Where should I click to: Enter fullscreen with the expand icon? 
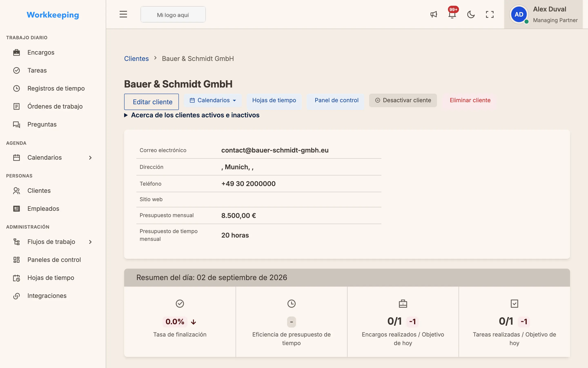point(490,14)
